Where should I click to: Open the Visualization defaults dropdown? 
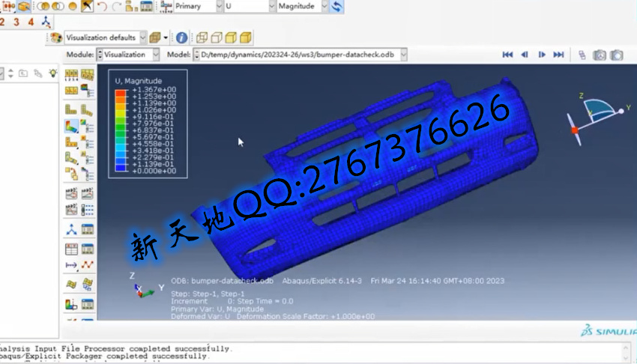click(x=105, y=37)
